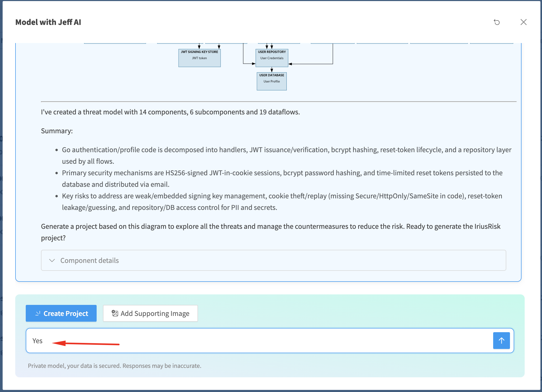Click the bullet starting 'Key risks to address'
Viewport: 542px width, 392px height.
pyautogui.click(x=282, y=202)
